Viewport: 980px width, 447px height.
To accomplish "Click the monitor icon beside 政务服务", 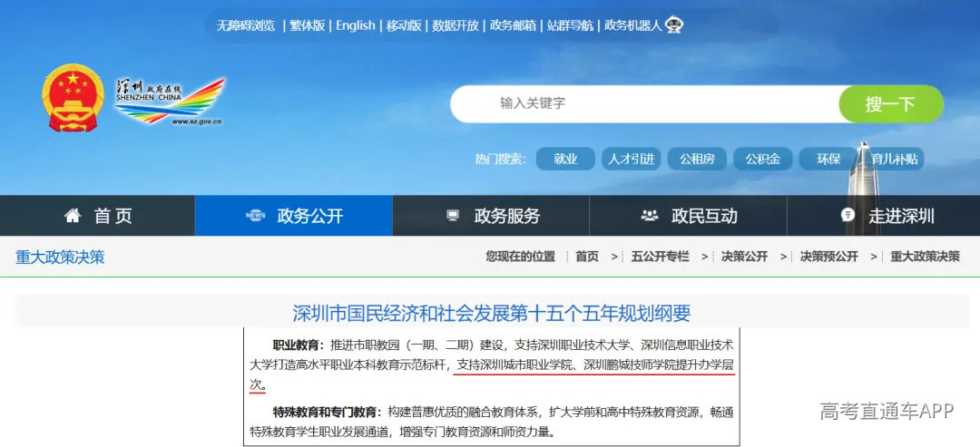I will (453, 216).
